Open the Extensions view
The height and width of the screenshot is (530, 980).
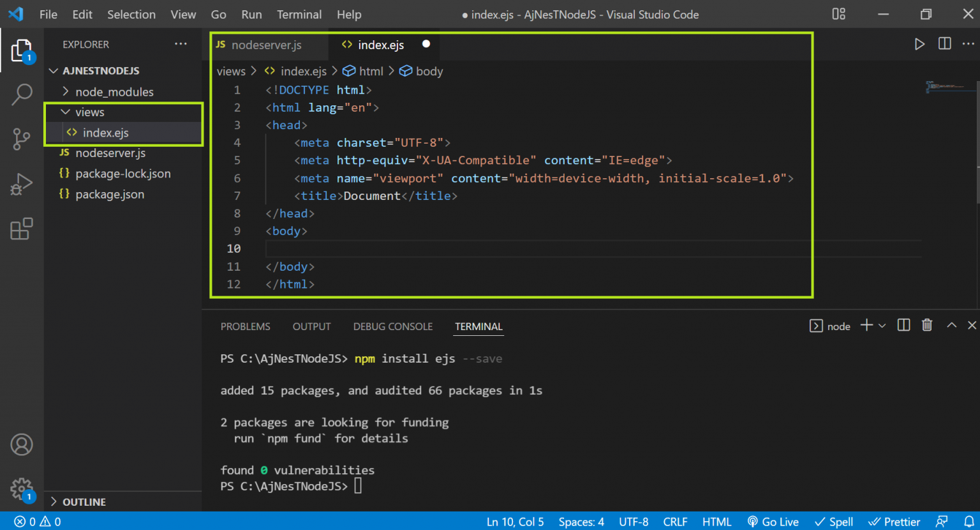(x=22, y=229)
